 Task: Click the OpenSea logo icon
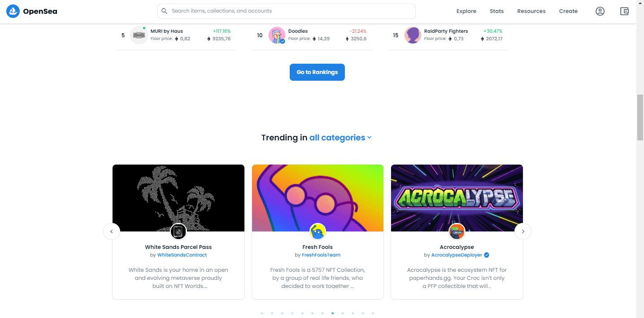click(x=13, y=11)
